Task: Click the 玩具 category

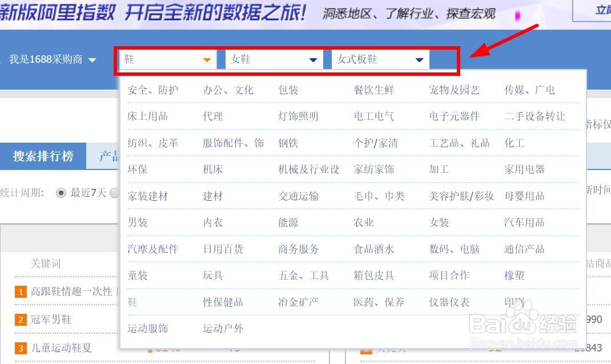Action: [x=213, y=276]
